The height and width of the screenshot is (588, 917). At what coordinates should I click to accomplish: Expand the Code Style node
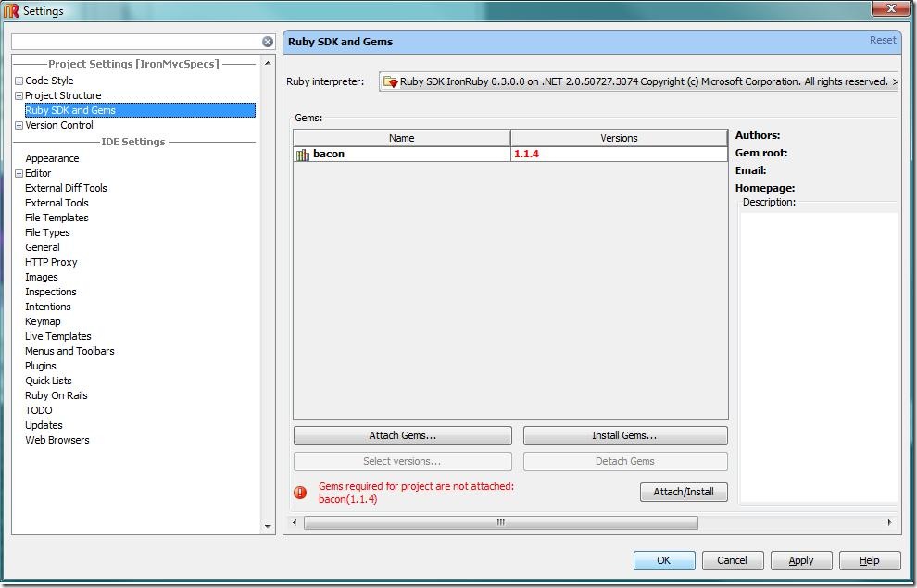19,81
